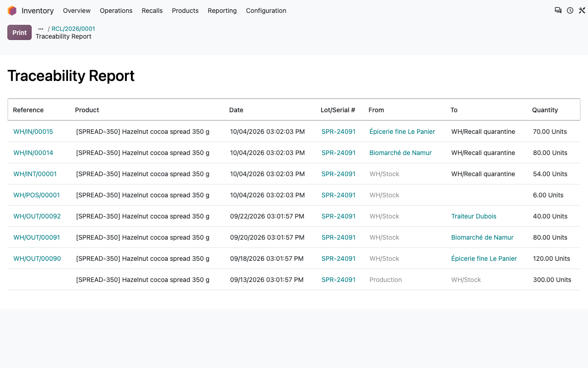The image size is (588, 368).
Task: Open reference WH/IN/00014
Action: pyautogui.click(x=33, y=153)
